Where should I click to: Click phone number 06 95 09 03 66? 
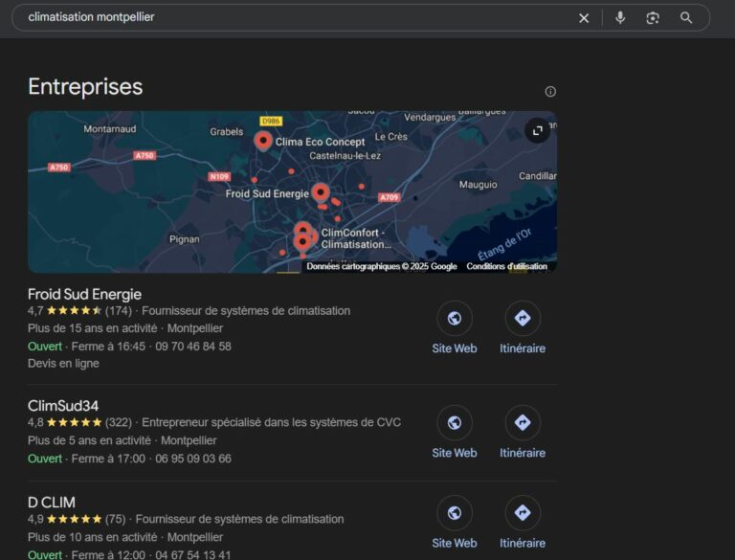point(193,459)
